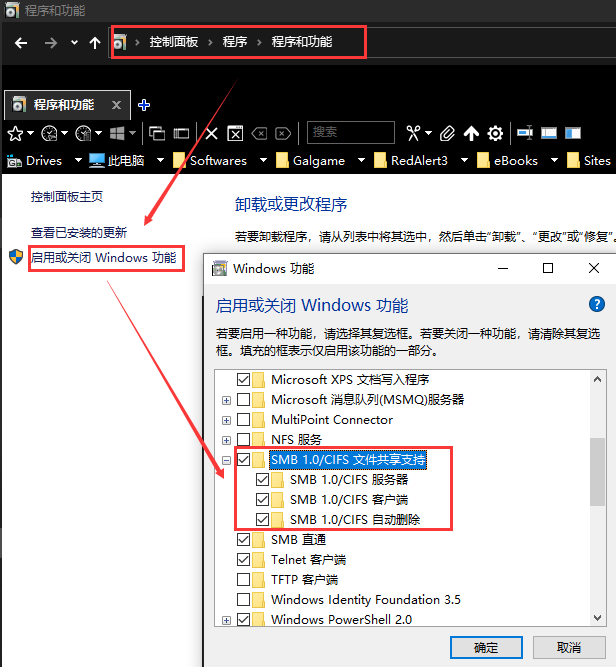Image resolution: width=616 pixels, height=667 pixels.
Task: Check MultiPoint Connector checkbox
Action: coord(243,419)
